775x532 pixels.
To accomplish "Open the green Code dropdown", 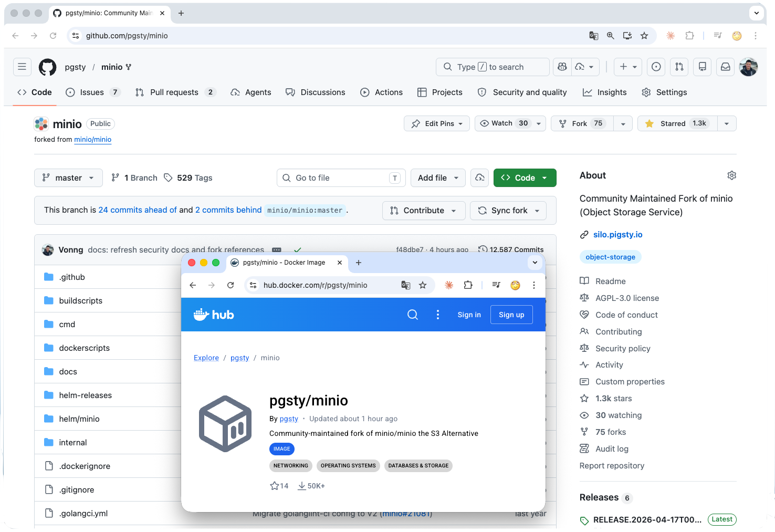I will click(525, 178).
